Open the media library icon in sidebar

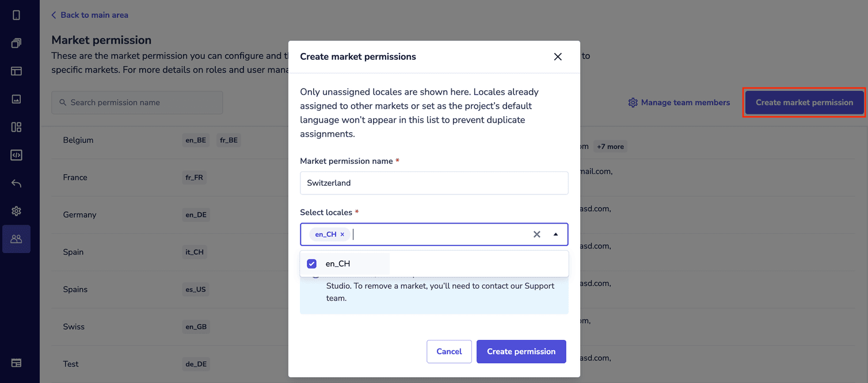tap(16, 99)
